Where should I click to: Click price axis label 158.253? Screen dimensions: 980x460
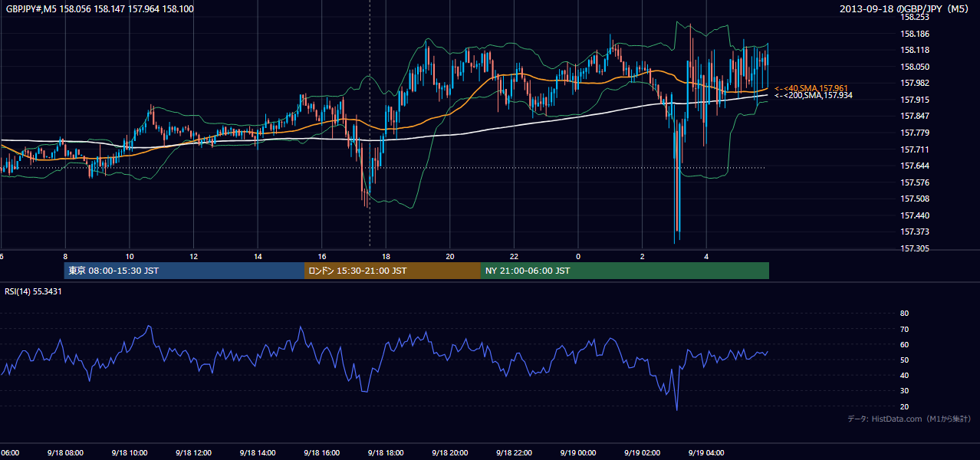(915, 17)
